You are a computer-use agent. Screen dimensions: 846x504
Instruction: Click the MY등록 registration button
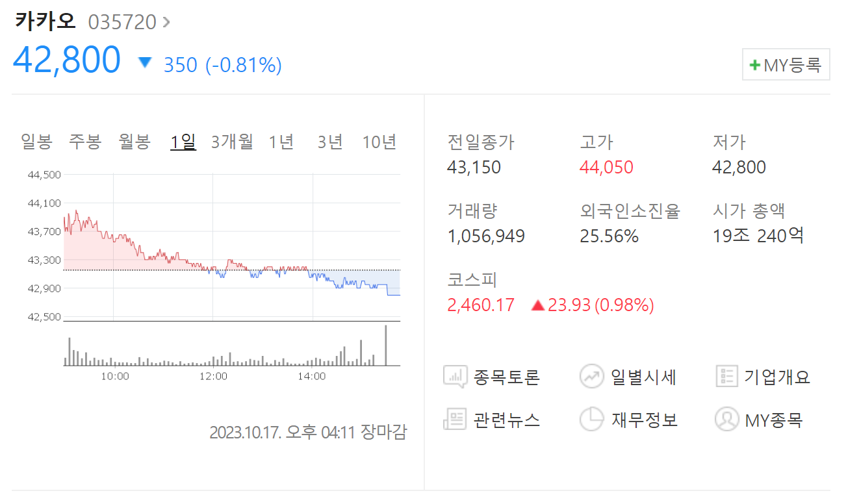click(786, 64)
